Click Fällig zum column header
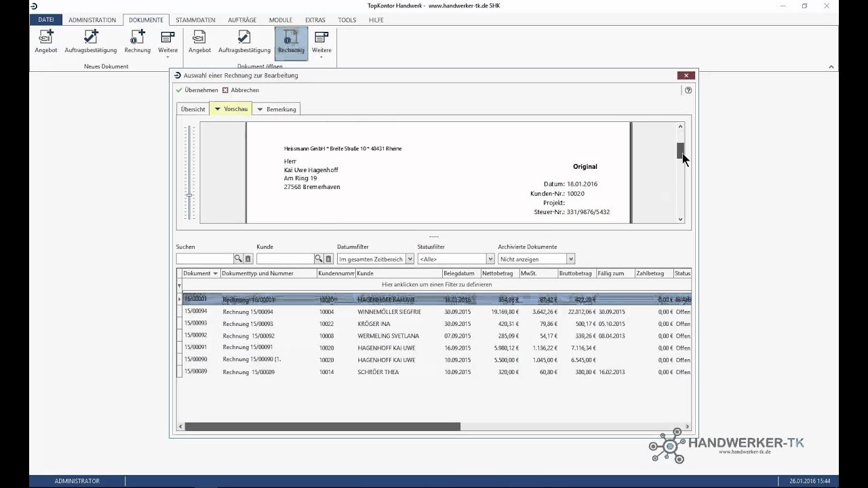The image size is (868, 488). tap(615, 273)
